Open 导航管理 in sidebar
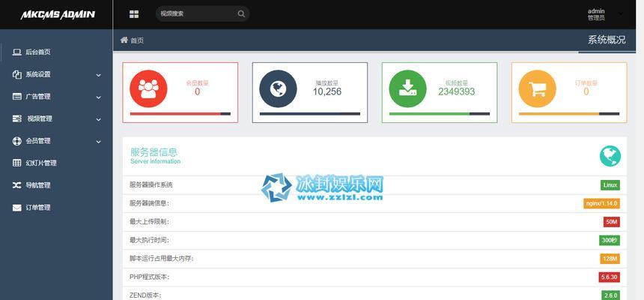 38,185
